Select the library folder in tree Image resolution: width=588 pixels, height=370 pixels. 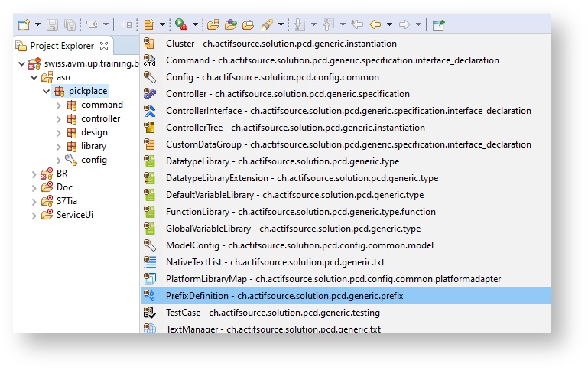(93, 146)
